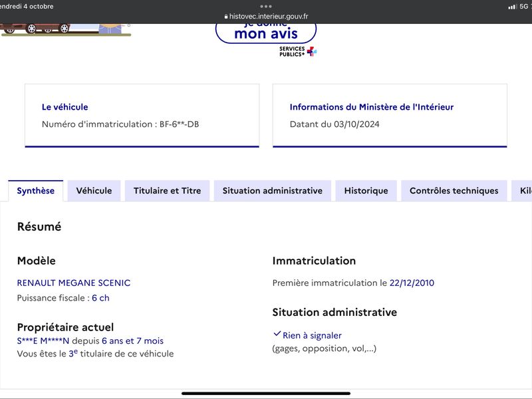The image size is (532, 399).
Task: Tap the three-dot multitasking icon
Action: [266, 6]
